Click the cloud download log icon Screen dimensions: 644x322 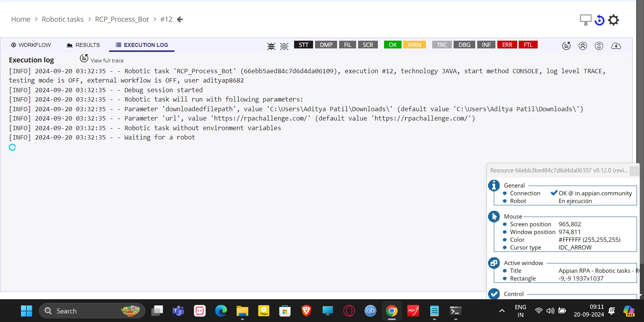[616, 46]
